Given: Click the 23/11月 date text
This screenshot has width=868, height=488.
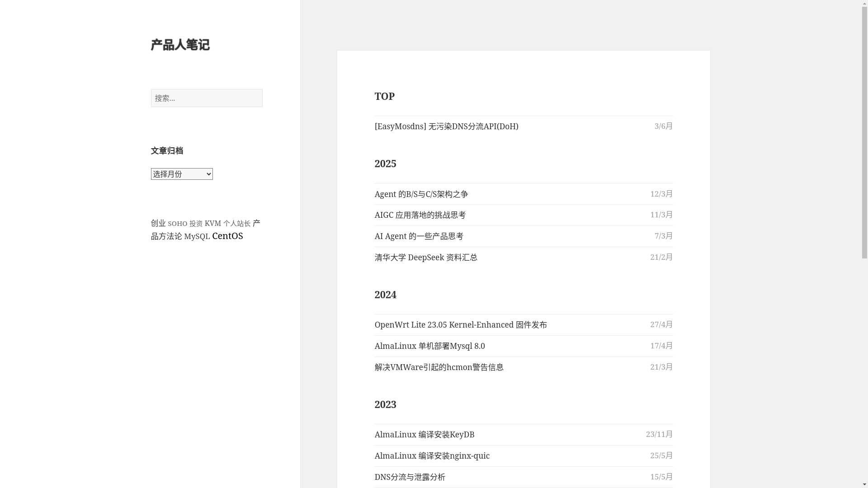Looking at the screenshot, I should 659,434.
